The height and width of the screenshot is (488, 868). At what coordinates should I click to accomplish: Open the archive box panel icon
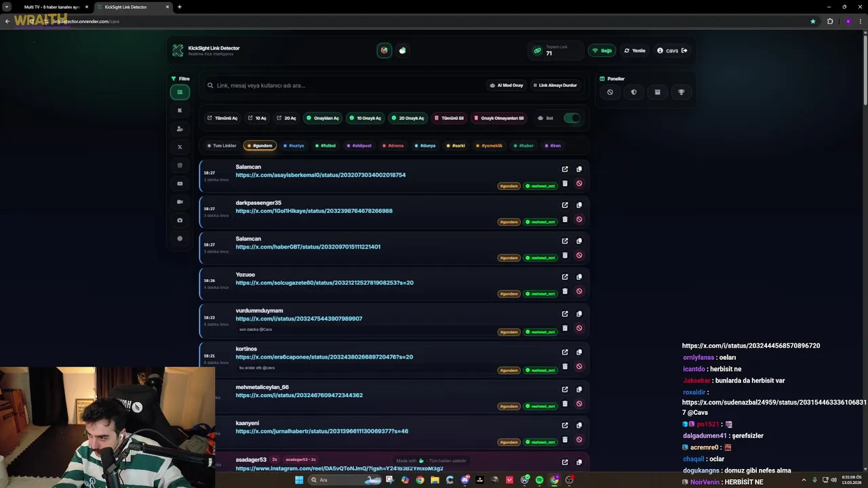pos(657,92)
